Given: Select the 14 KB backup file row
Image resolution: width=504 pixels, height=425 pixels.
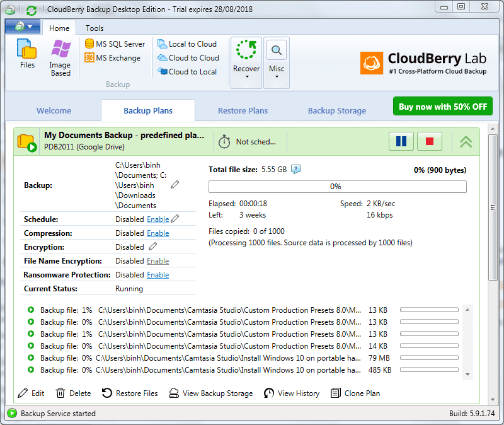Looking at the screenshot, I should point(243,346).
